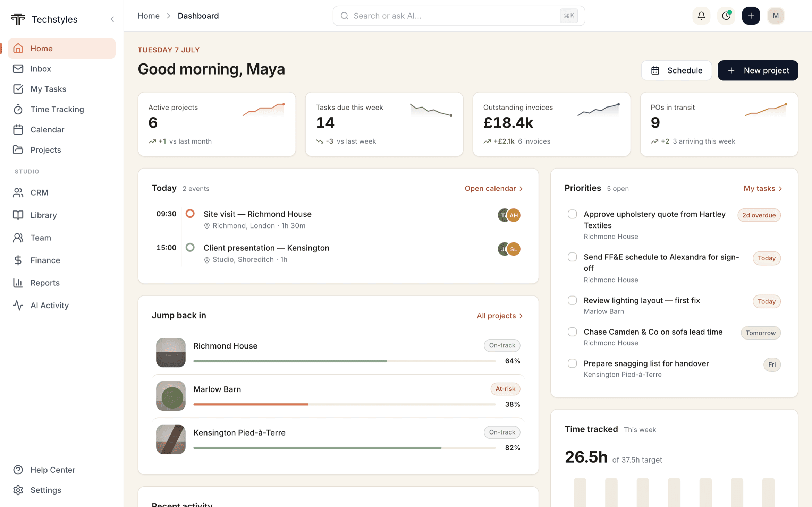Click the Team icon
The height and width of the screenshot is (507, 812).
[x=18, y=238]
